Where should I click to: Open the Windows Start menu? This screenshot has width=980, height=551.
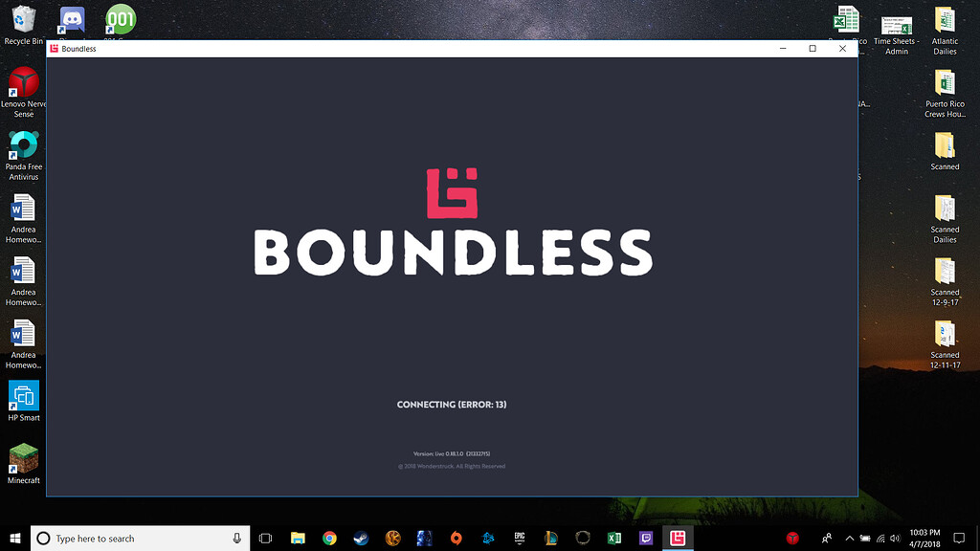point(15,539)
